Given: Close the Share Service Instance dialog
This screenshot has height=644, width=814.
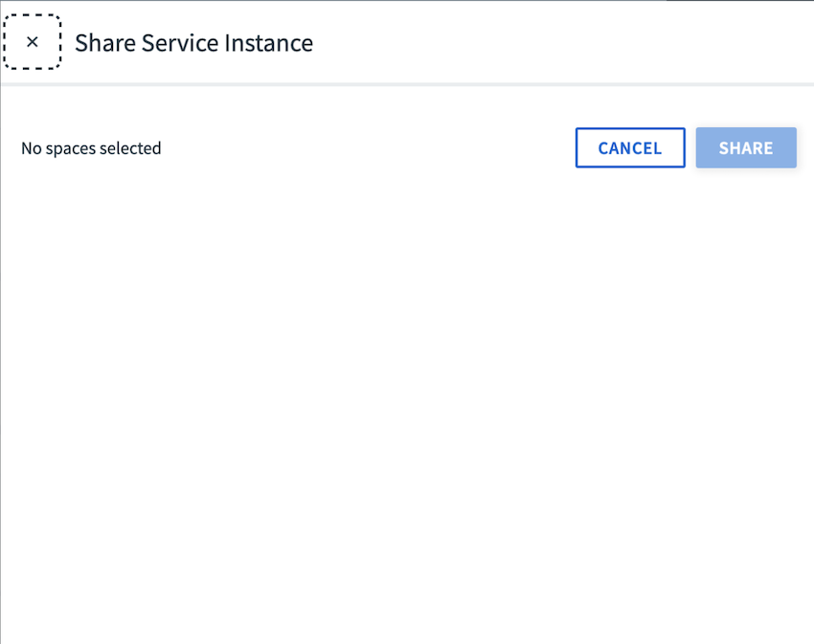Looking at the screenshot, I should 33,42.
